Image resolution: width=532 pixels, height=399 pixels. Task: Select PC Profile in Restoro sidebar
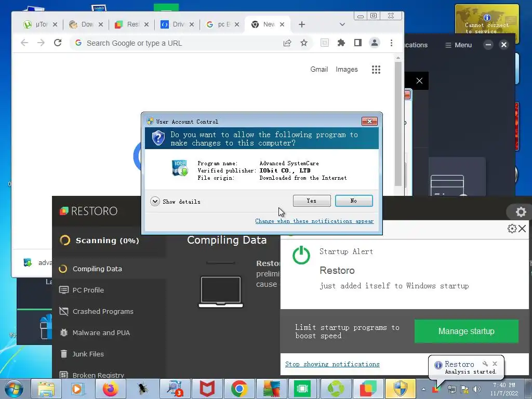pos(88,290)
